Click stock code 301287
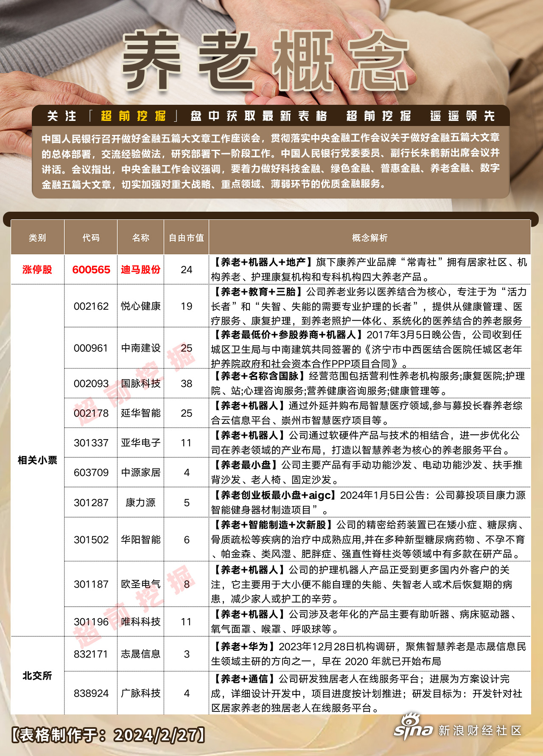This screenshot has height=756, width=543. coord(91,503)
